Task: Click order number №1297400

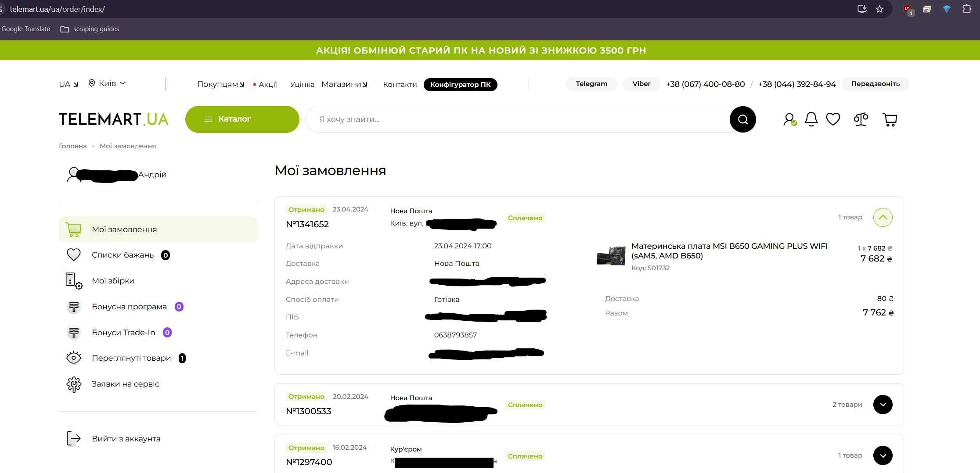Action: point(309,462)
